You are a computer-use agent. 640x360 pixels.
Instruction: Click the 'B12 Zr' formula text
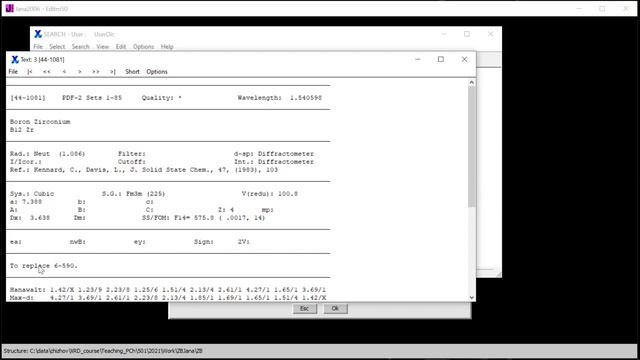pyautogui.click(x=22, y=130)
